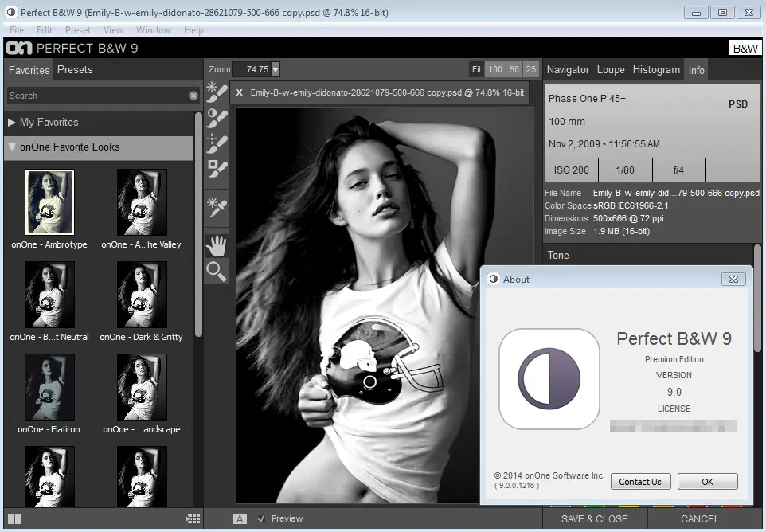The image size is (766, 532).
Task: Select the Hand pan tool
Action: pyautogui.click(x=217, y=244)
